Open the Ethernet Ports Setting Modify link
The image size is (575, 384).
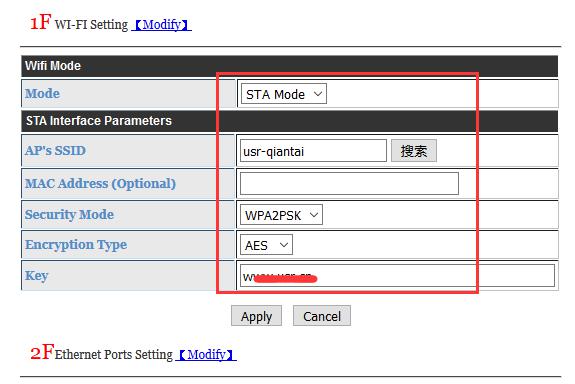pos(206,355)
